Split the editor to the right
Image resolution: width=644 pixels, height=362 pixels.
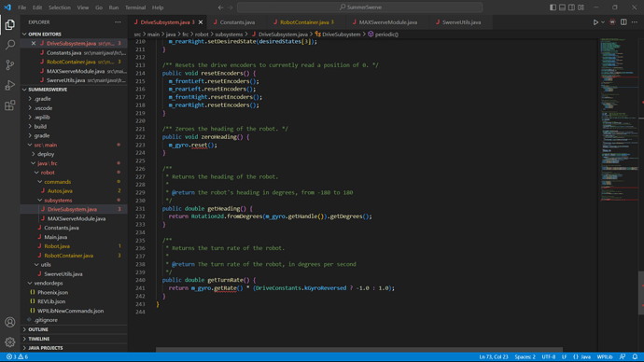tap(623, 22)
